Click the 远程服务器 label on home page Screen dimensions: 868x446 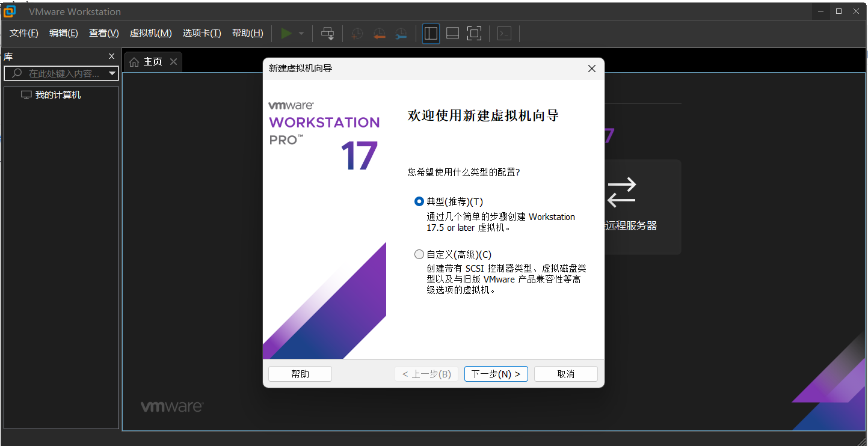[x=630, y=226]
